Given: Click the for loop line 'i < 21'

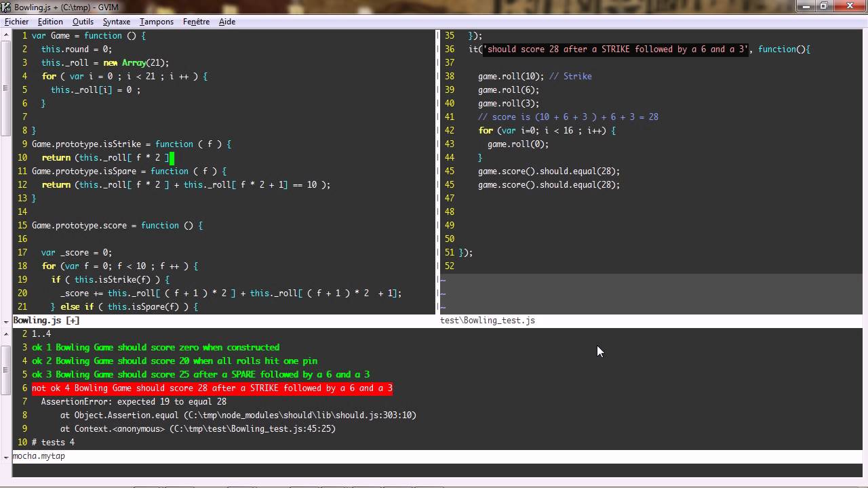Looking at the screenshot, I should [x=124, y=77].
